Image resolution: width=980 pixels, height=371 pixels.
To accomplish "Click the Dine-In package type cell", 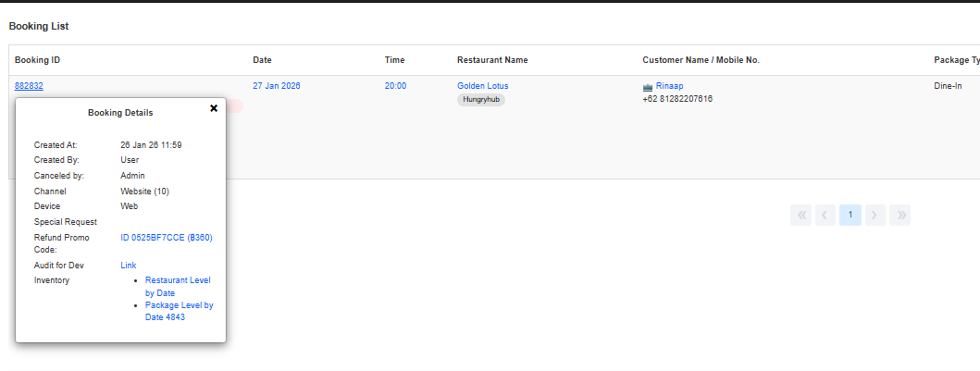I will point(948,86).
